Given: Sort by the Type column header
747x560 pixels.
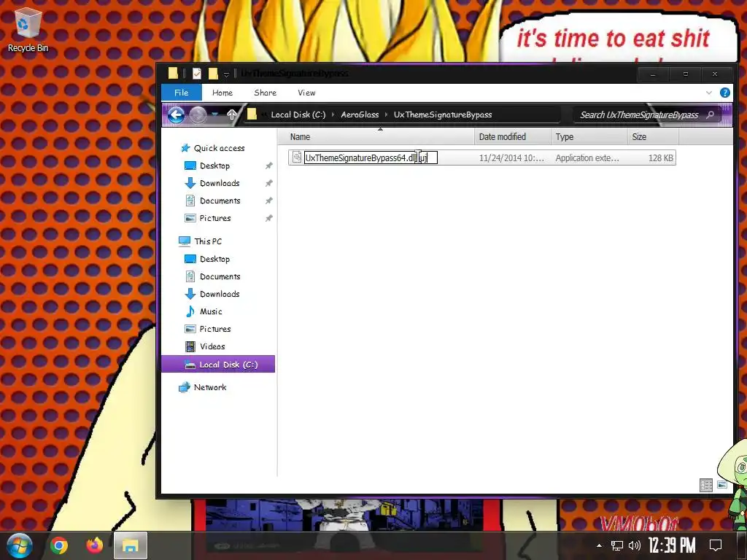Looking at the screenshot, I should click(x=589, y=136).
